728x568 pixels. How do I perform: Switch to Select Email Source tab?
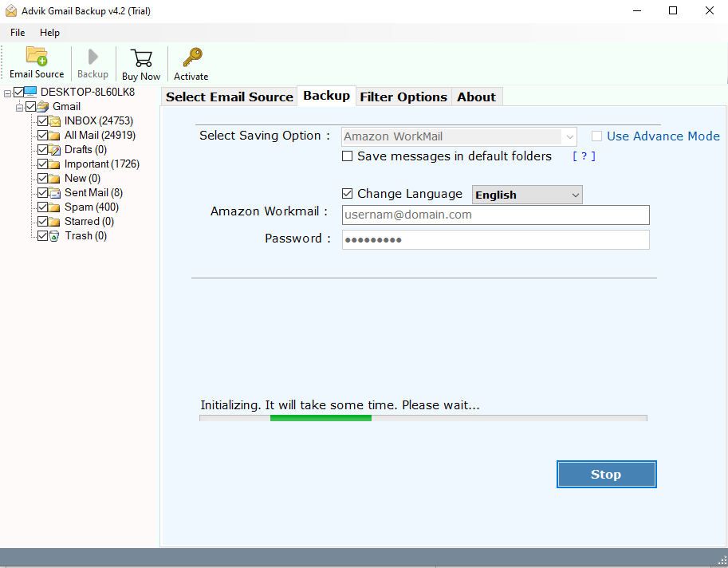coord(230,97)
